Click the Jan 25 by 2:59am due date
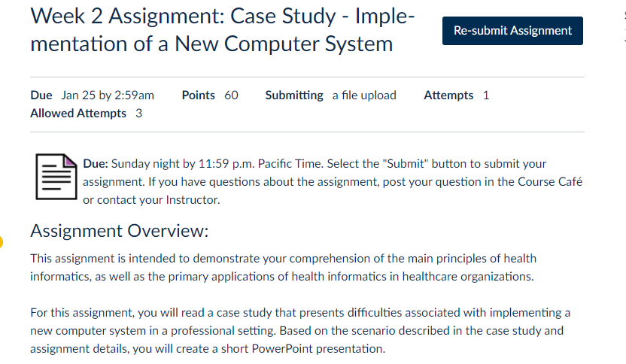 point(108,95)
